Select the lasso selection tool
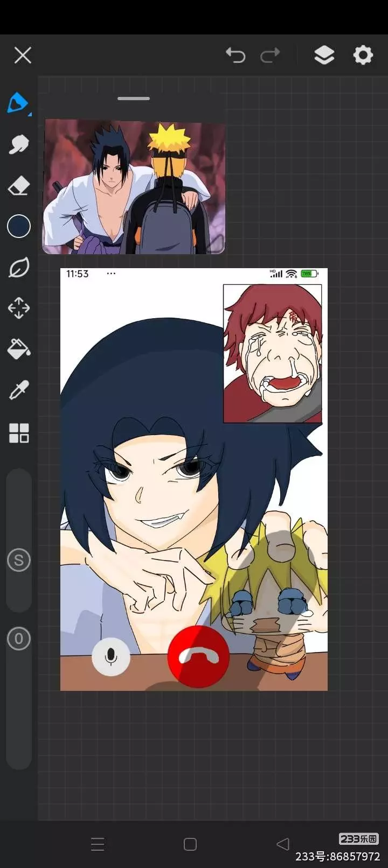Viewport: 388px width, 868px height. point(19,268)
